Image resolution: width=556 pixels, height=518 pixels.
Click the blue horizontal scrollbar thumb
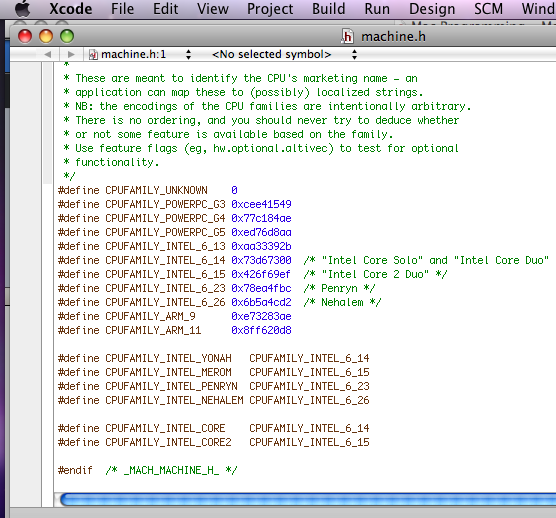tap(308, 500)
